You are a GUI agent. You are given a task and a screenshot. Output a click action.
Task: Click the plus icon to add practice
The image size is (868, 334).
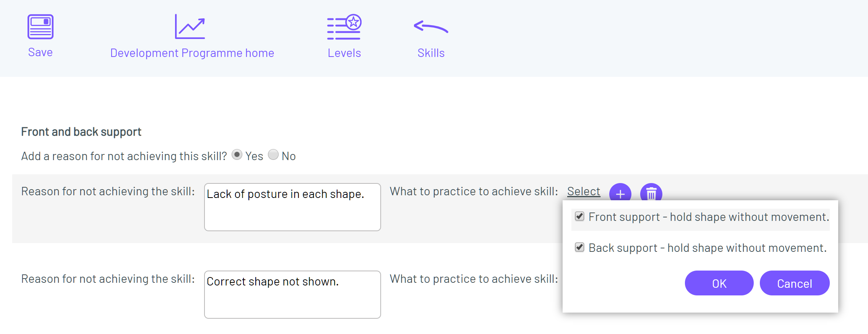(x=620, y=193)
